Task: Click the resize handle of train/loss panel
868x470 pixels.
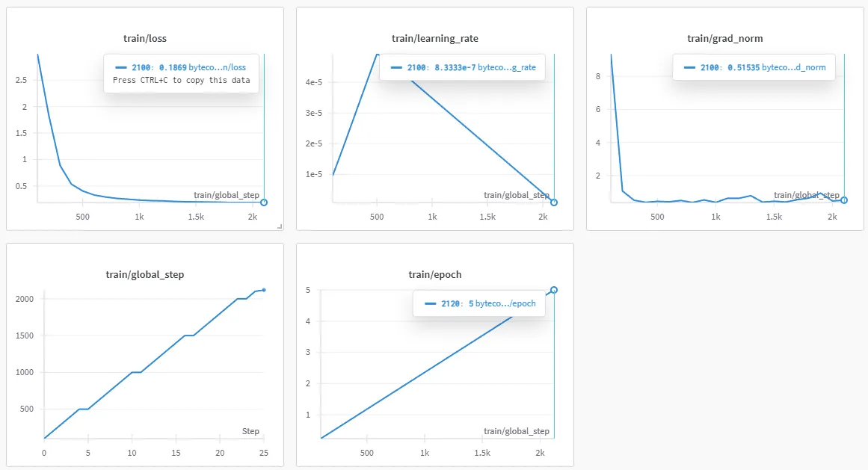Action: pos(280,226)
